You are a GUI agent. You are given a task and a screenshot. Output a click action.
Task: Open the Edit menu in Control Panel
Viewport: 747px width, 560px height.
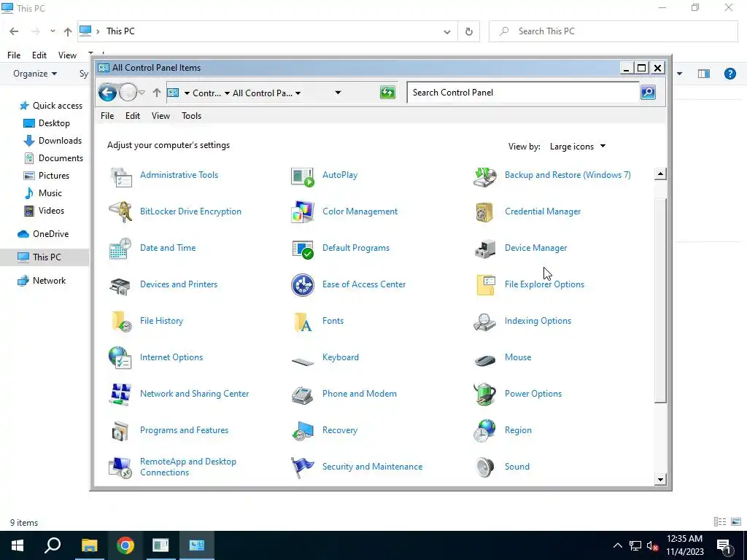pos(133,116)
